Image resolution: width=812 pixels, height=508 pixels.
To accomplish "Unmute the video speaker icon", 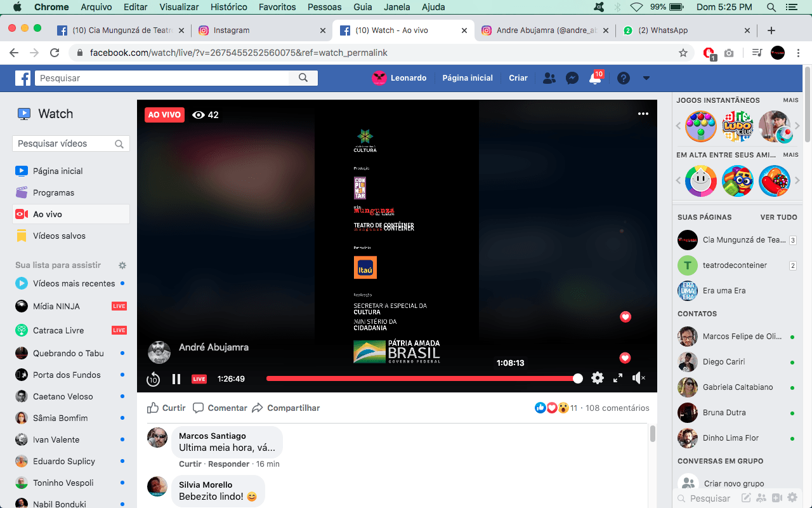I will (x=639, y=378).
